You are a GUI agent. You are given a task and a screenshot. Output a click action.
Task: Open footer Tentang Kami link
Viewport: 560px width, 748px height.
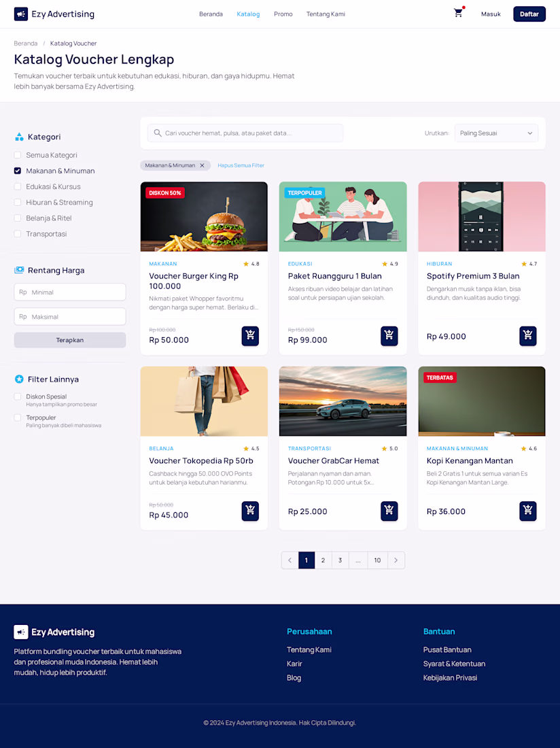point(309,649)
